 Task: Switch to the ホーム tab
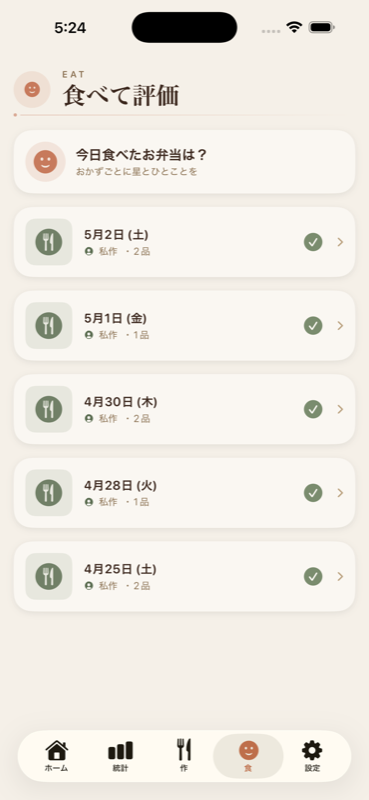tap(57, 756)
